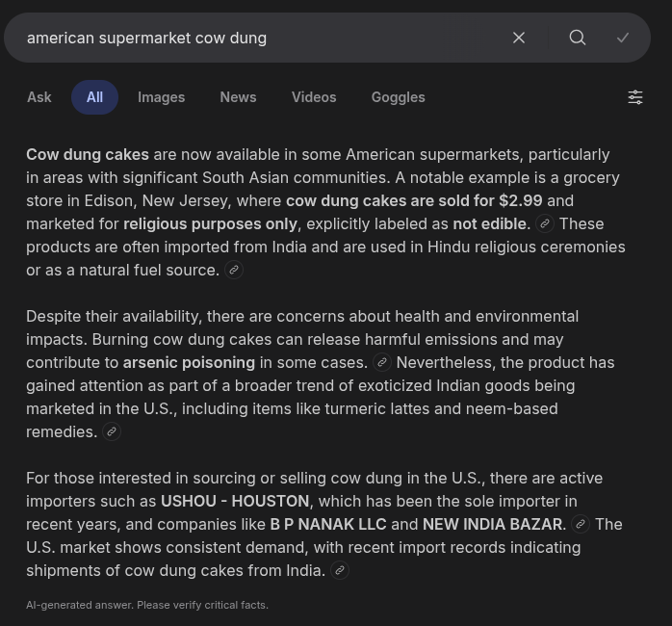The width and height of the screenshot is (672, 626).
Task: Click the bold 'arsenic poisoning' text
Action: [189, 362]
